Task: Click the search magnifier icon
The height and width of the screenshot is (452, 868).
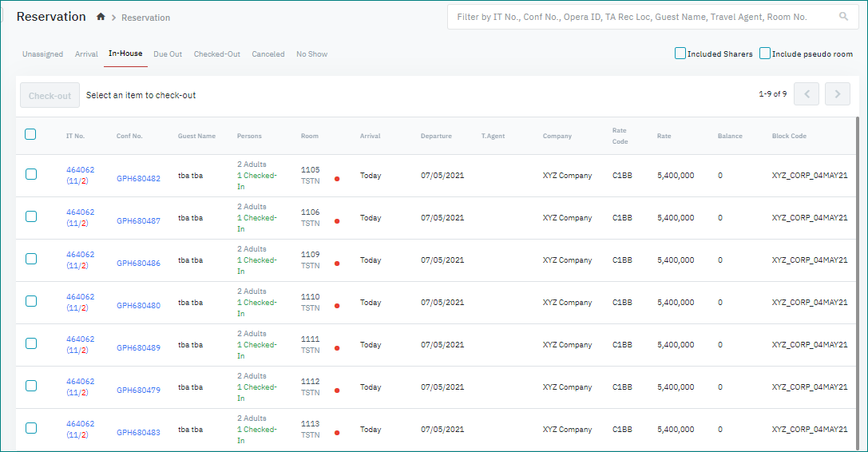Action: click(x=843, y=17)
